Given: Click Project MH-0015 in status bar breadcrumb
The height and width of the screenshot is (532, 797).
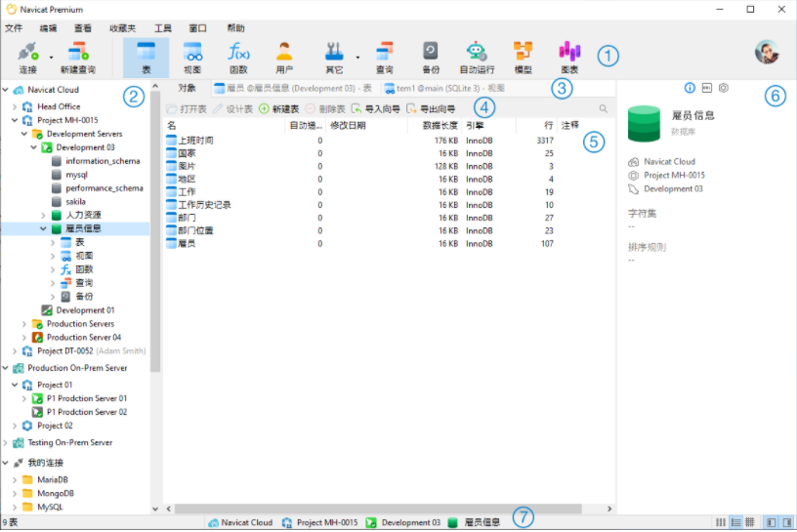Looking at the screenshot, I should (320, 523).
